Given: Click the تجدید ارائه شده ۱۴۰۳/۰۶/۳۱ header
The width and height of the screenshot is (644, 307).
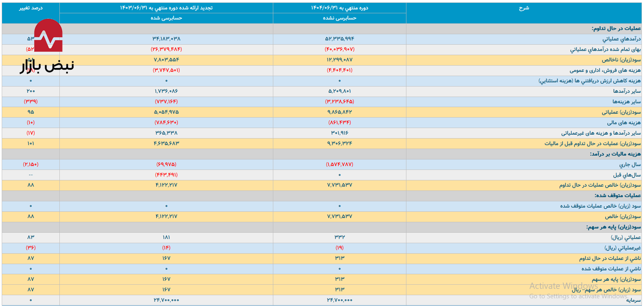Looking at the screenshot, I should pyautogui.click(x=166, y=8).
